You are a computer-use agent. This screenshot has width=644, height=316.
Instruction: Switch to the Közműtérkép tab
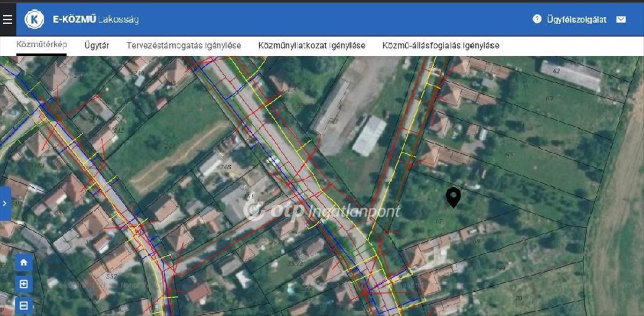[41, 45]
